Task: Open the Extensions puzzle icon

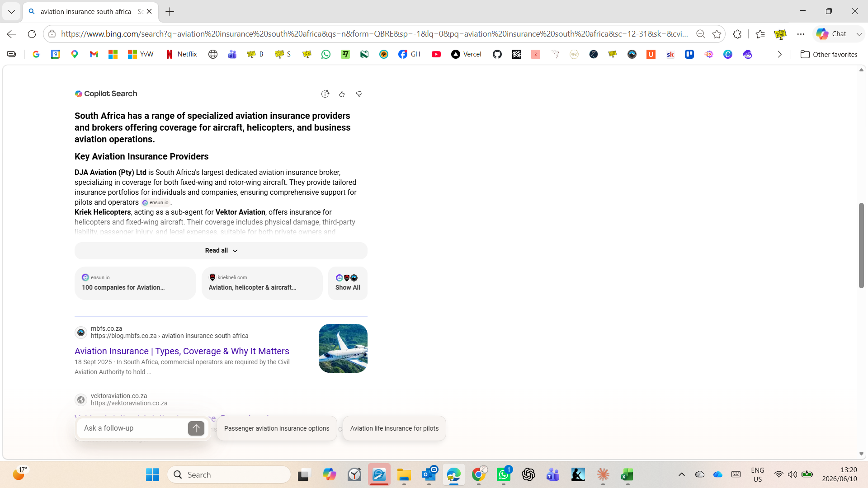Action: click(x=737, y=34)
